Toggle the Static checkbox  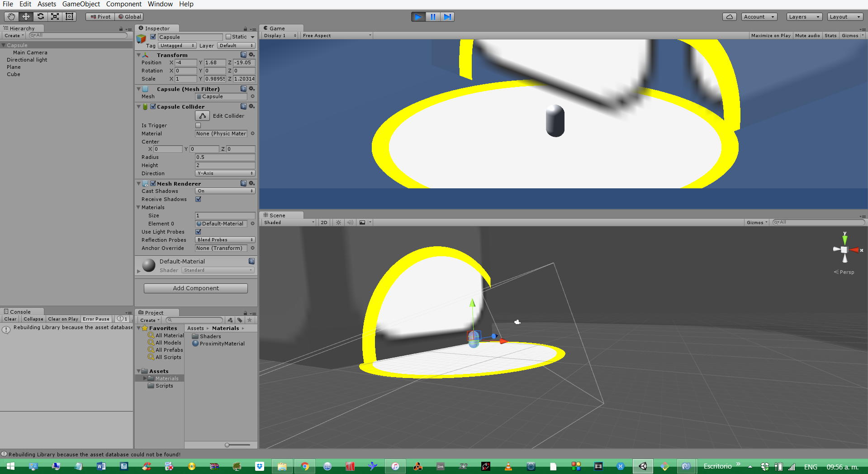point(228,37)
